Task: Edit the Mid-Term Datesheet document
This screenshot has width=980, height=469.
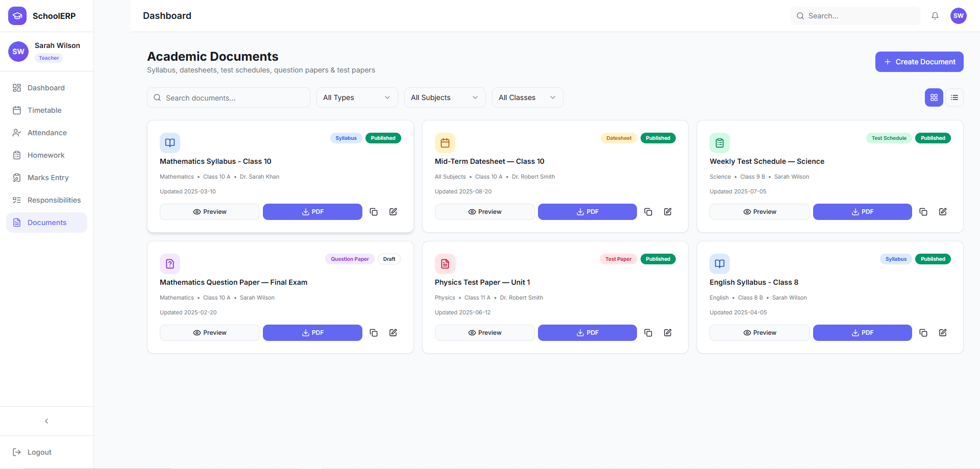Action: [x=668, y=212]
